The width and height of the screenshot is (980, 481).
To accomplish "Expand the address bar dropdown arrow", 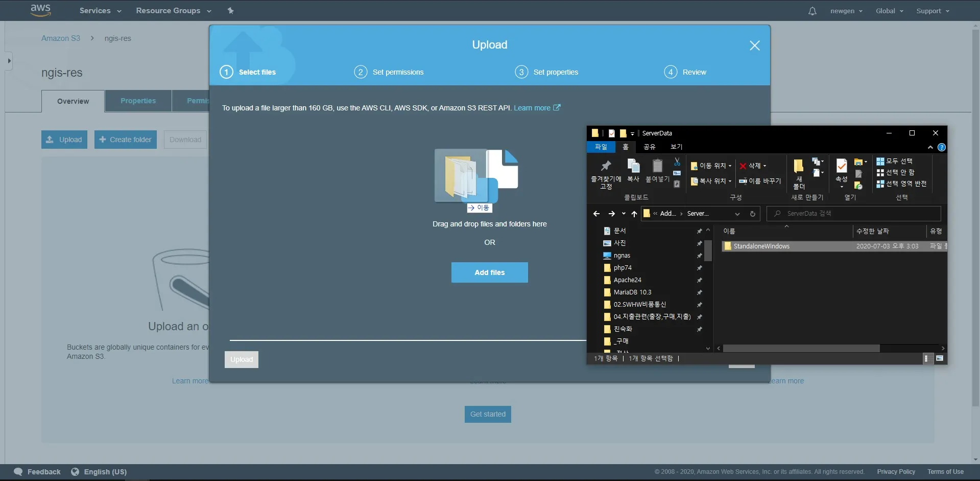I will click(737, 214).
